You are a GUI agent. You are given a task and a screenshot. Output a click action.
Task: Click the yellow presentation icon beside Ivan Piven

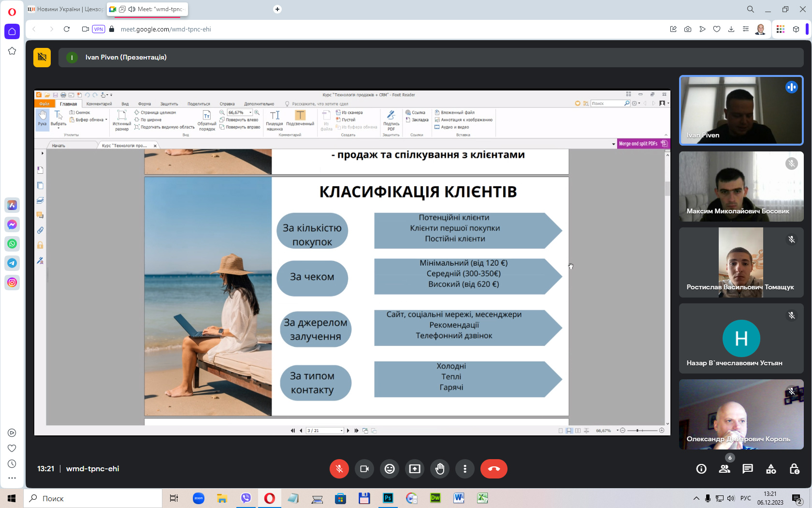pyautogui.click(x=42, y=58)
